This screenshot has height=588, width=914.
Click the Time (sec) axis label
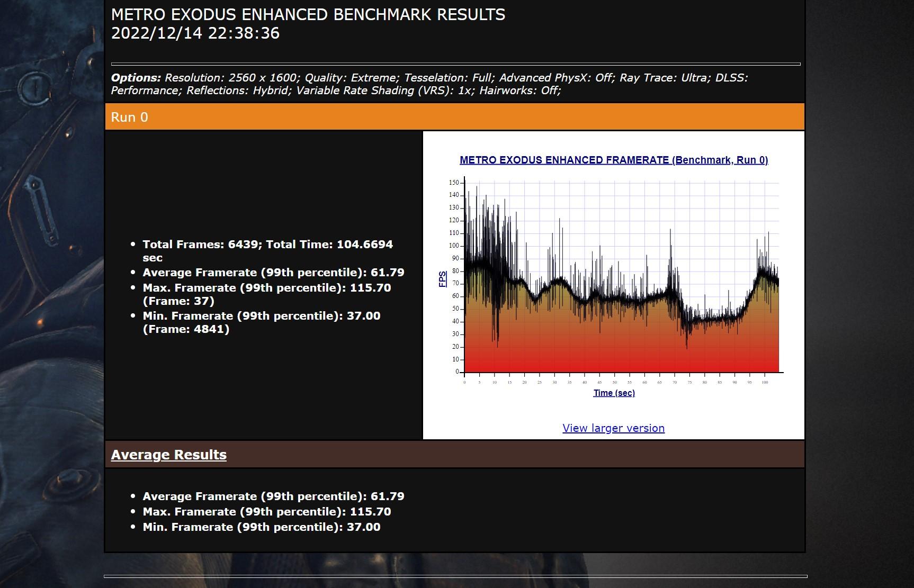pos(614,393)
